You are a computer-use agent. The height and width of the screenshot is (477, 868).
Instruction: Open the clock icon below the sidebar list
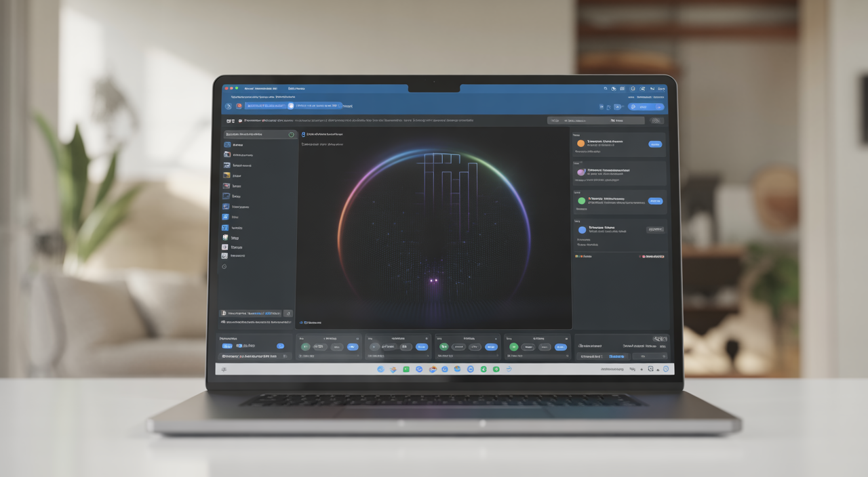pyautogui.click(x=224, y=266)
